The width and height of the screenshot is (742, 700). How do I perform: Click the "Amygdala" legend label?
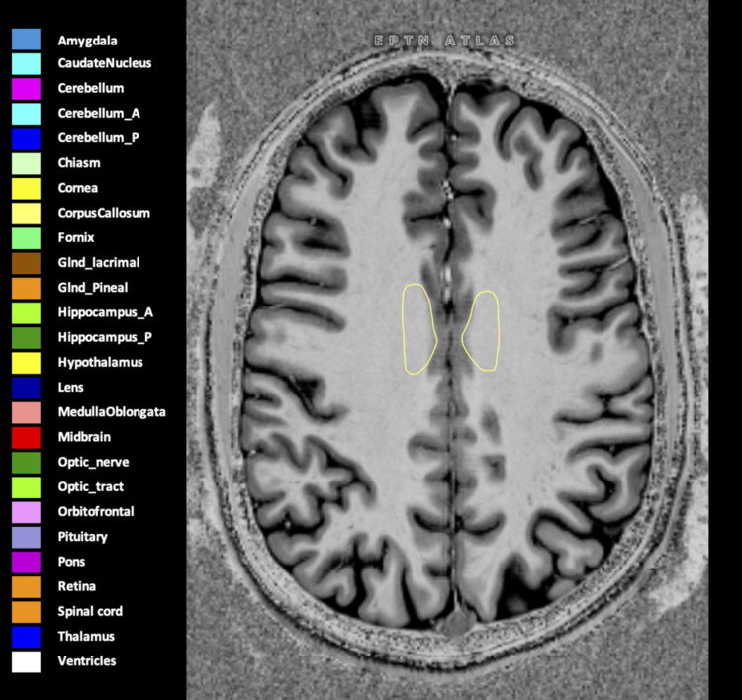(87, 41)
